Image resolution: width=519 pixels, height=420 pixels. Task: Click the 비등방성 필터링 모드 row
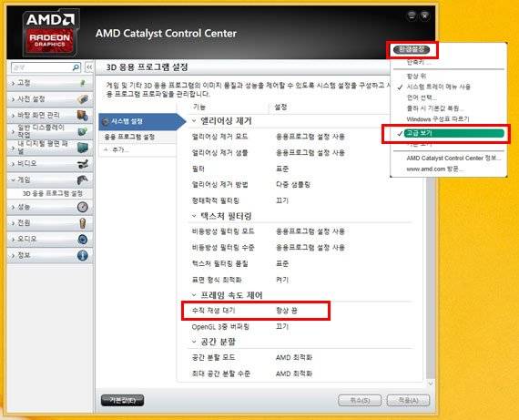300,231
